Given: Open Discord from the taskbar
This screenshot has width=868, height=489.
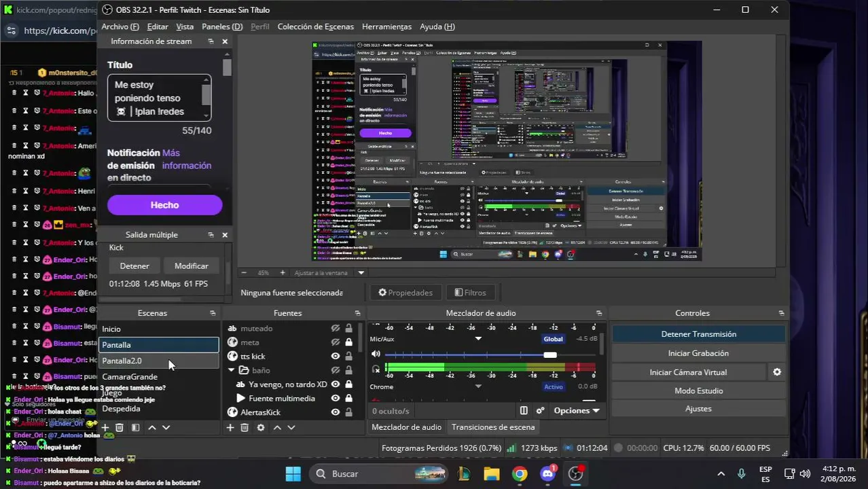Looking at the screenshot, I should 547,473.
